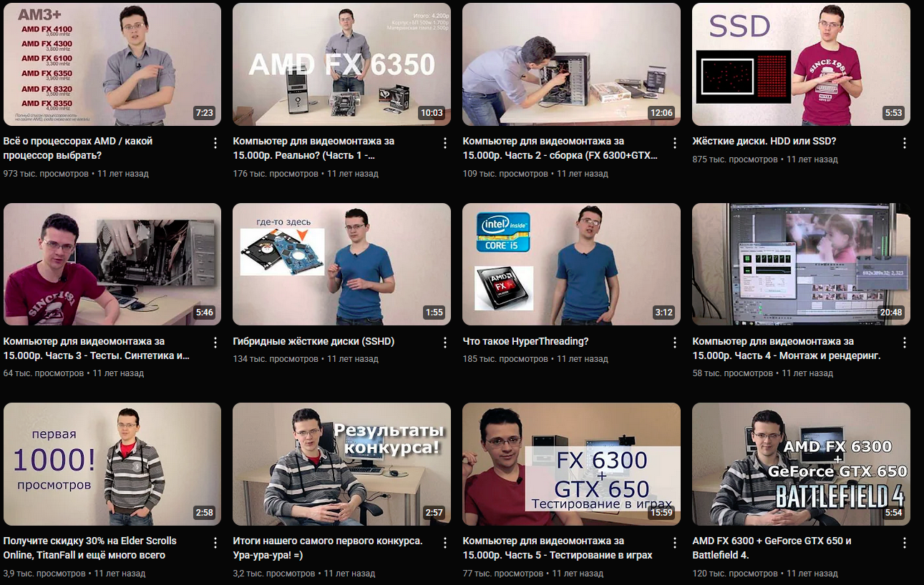The image size is (924, 585).
Task: Click '109 тыс. просмотров' metadata text
Action: pyautogui.click(x=505, y=174)
